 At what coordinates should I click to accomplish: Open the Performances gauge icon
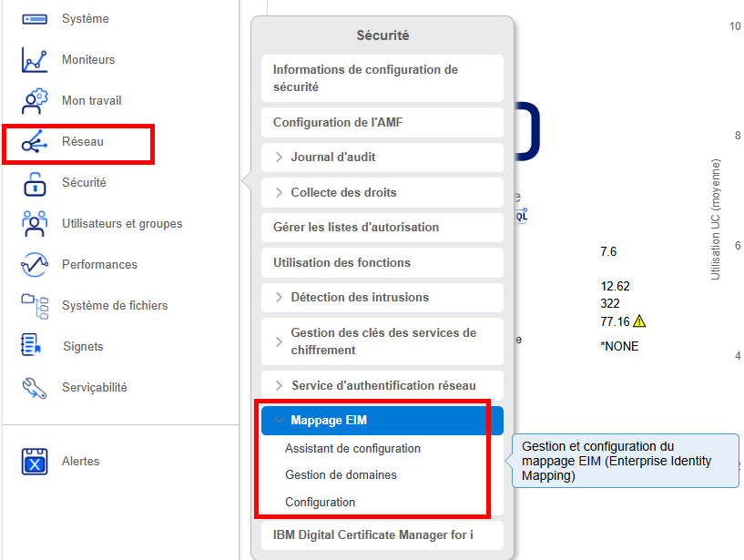(34, 265)
